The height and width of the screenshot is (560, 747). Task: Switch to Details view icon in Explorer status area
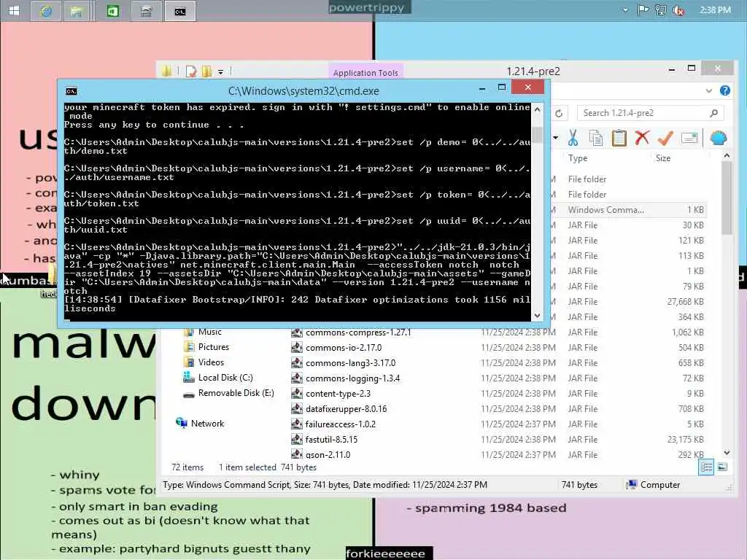706,467
